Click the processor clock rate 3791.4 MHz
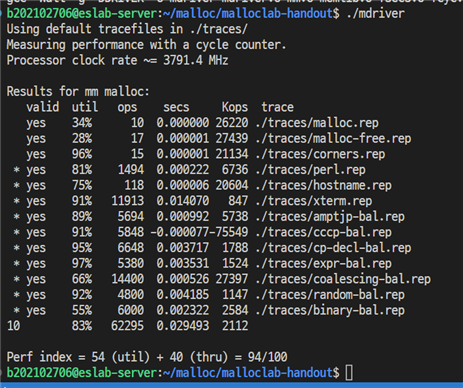Image resolution: width=463 pixels, height=388 pixels. pos(196,60)
